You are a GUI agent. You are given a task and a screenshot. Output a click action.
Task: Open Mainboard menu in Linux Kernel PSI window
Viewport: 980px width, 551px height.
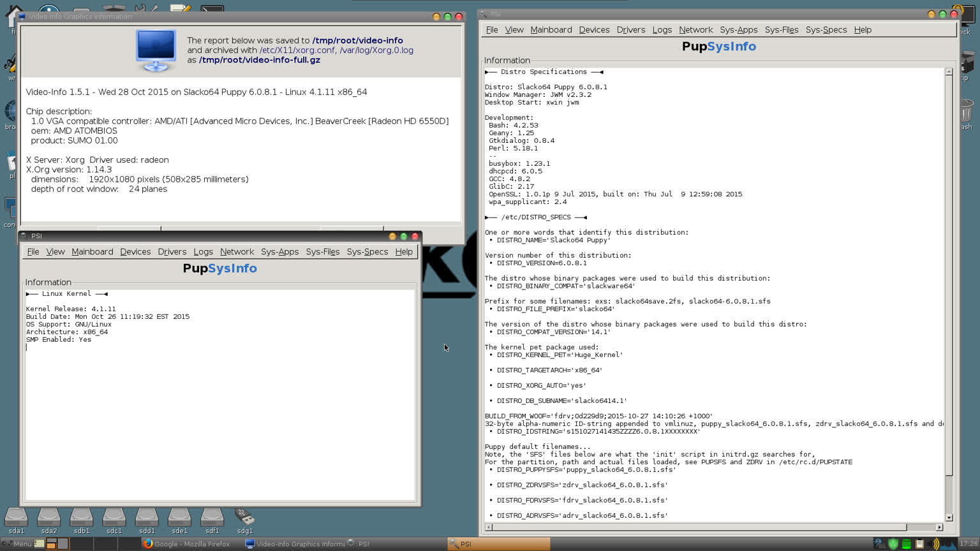coord(93,252)
